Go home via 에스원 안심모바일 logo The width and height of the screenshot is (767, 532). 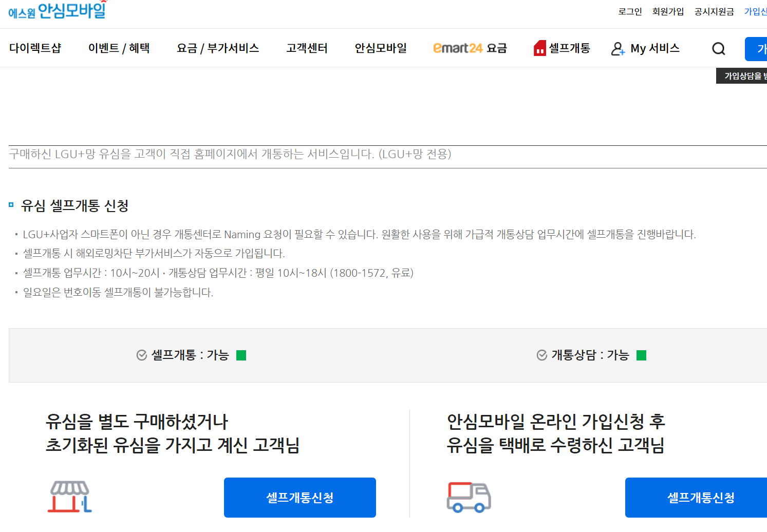coord(58,10)
